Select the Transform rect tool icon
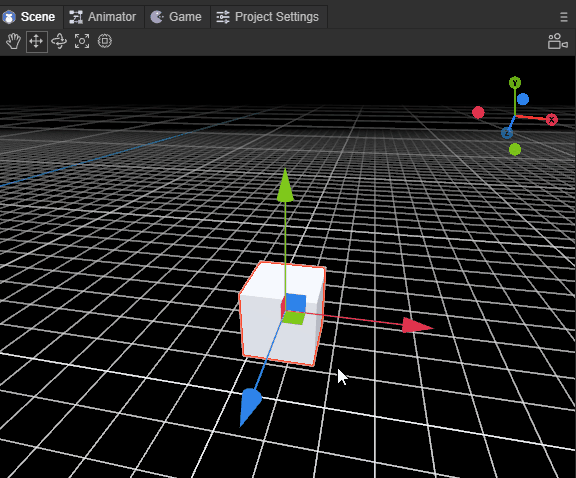The image size is (576, 478). 105,41
